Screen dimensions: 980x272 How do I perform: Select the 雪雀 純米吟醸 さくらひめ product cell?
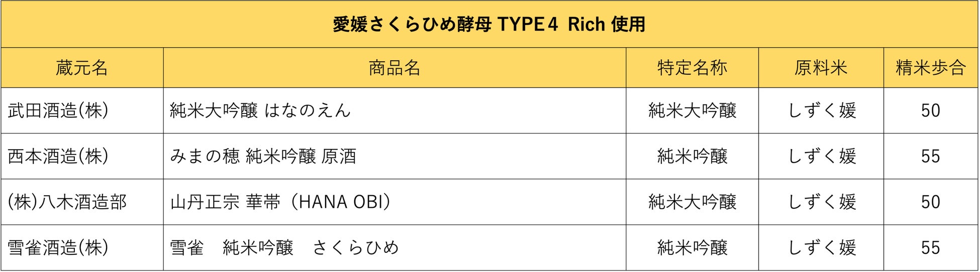click(284, 247)
